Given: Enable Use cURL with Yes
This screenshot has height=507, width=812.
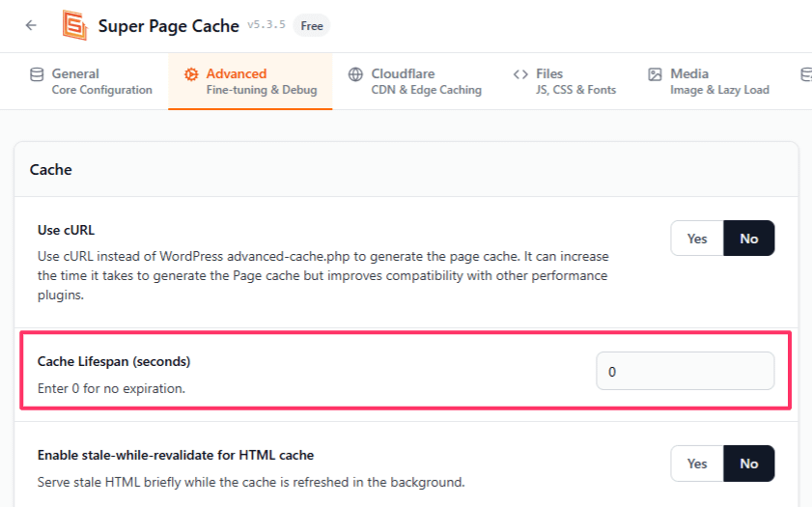Looking at the screenshot, I should [697, 239].
